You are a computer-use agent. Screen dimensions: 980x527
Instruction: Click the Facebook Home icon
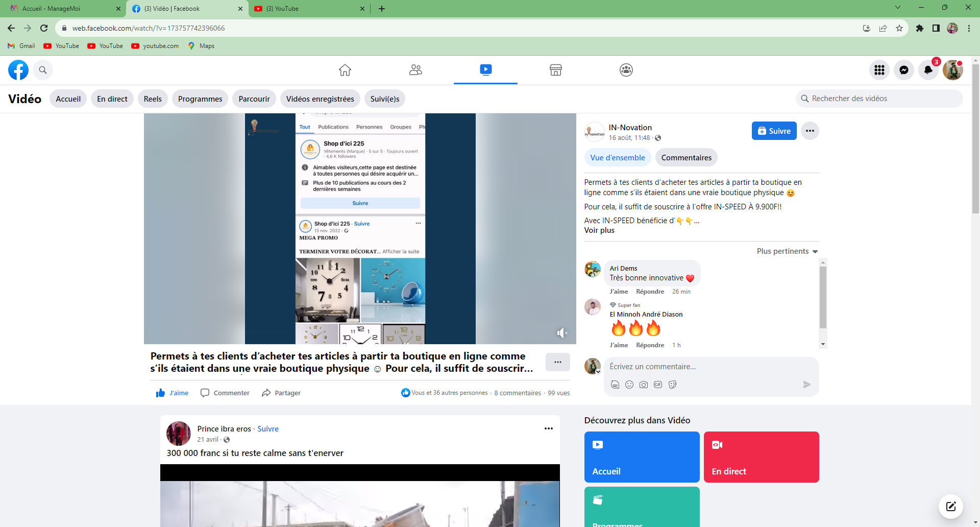(345, 70)
